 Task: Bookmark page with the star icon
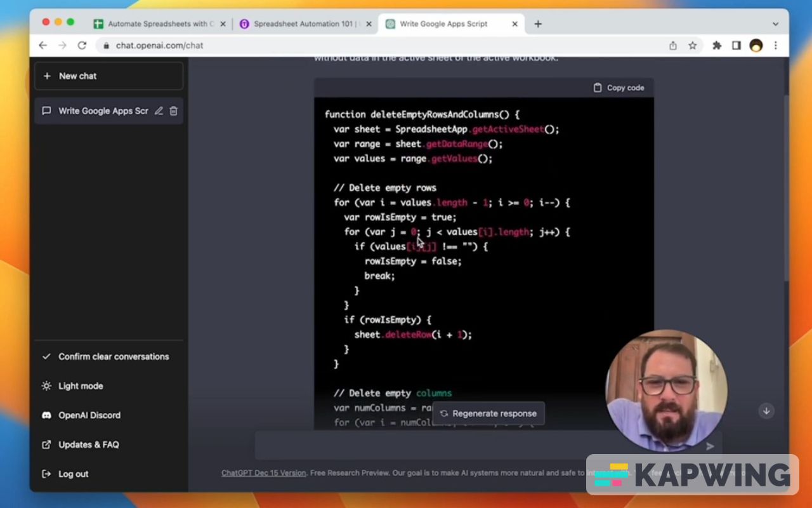(693, 46)
